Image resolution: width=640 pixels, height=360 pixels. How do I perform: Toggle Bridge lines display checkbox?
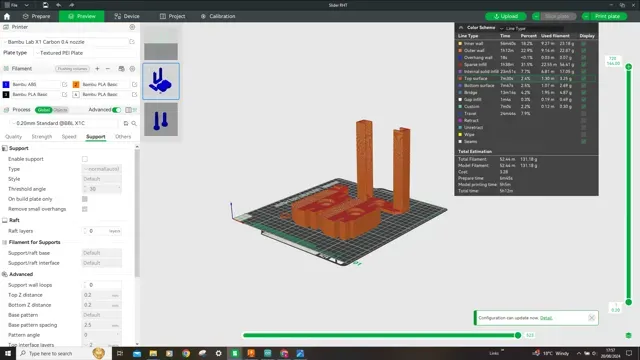pyautogui.click(x=584, y=93)
